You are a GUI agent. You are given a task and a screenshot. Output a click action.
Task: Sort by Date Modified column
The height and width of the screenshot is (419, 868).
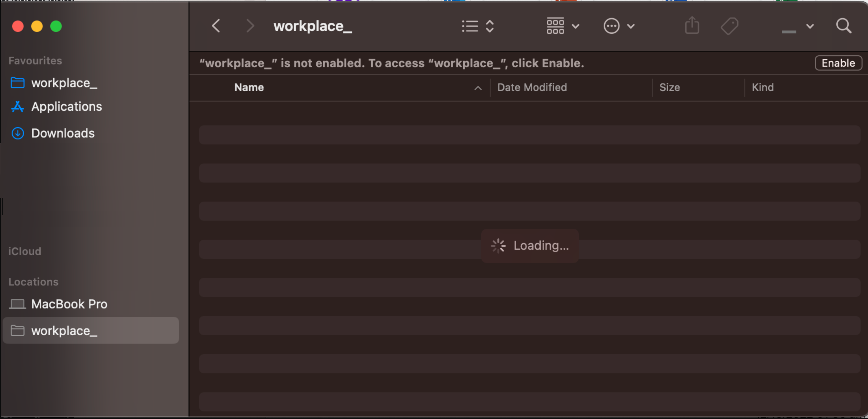[532, 87]
